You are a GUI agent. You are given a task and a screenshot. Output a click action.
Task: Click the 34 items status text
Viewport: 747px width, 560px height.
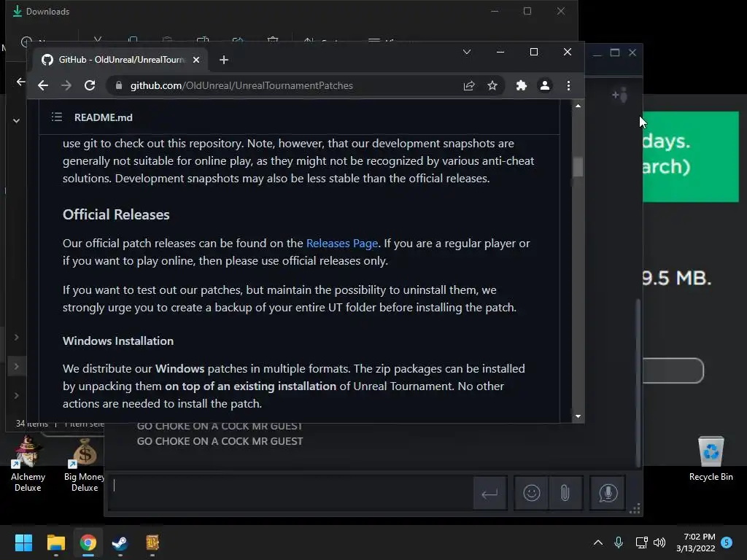(32, 424)
